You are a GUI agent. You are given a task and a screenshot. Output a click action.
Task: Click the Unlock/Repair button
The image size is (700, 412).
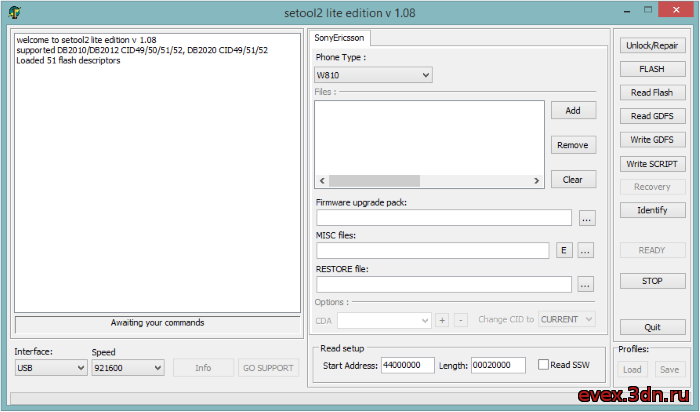click(652, 46)
